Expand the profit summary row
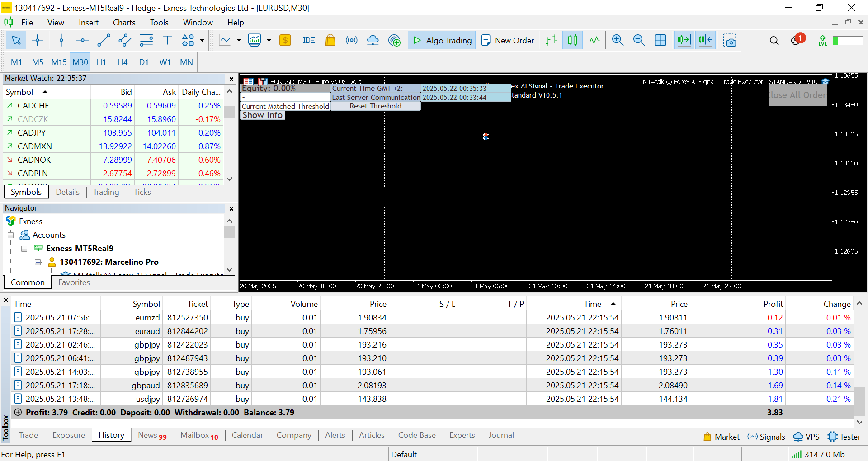This screenshot has width=868, height=461. 18,412
